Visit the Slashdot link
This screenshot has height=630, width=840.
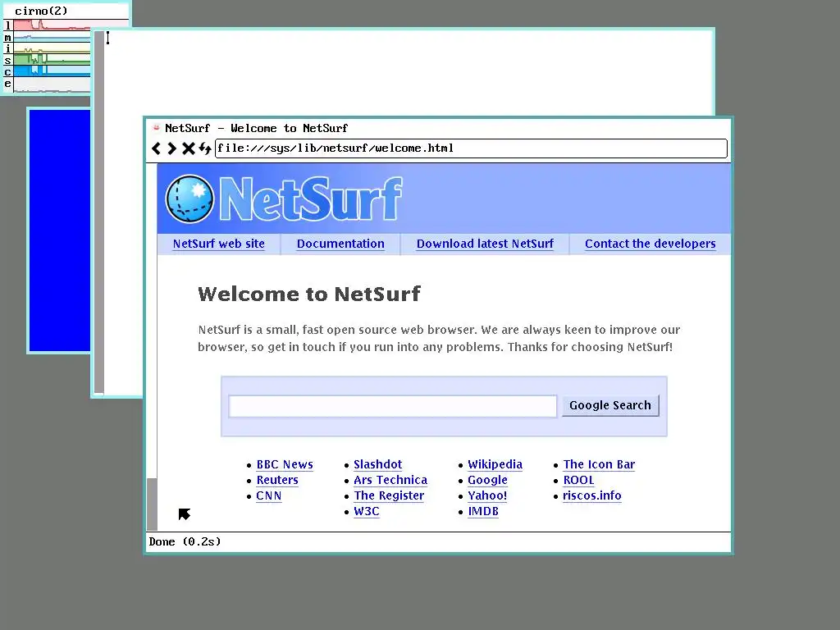click(x=377, y=464)
